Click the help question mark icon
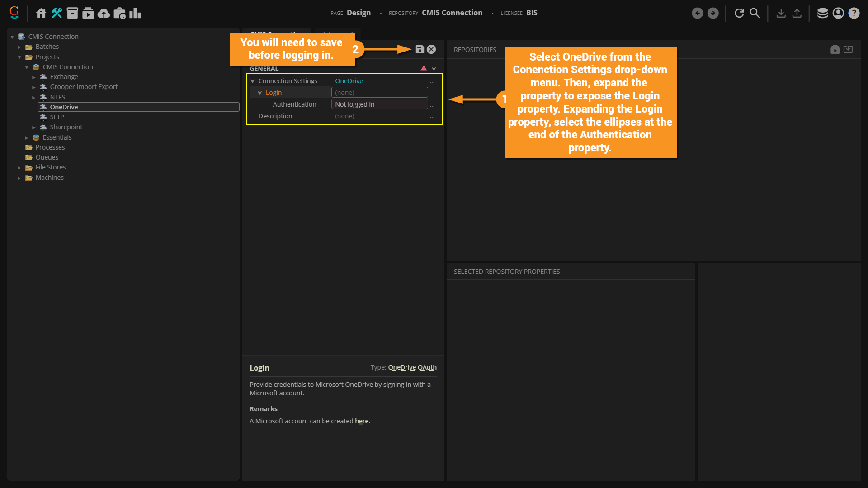 point(854,13)
